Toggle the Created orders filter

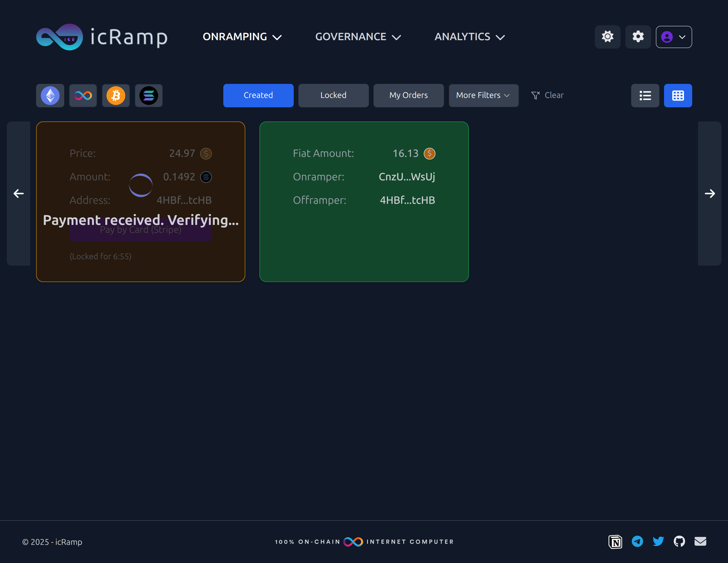click(258, 96)
